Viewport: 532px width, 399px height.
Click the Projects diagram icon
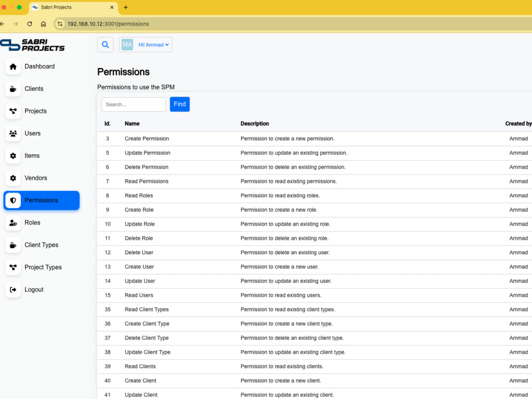click(13, 111)
